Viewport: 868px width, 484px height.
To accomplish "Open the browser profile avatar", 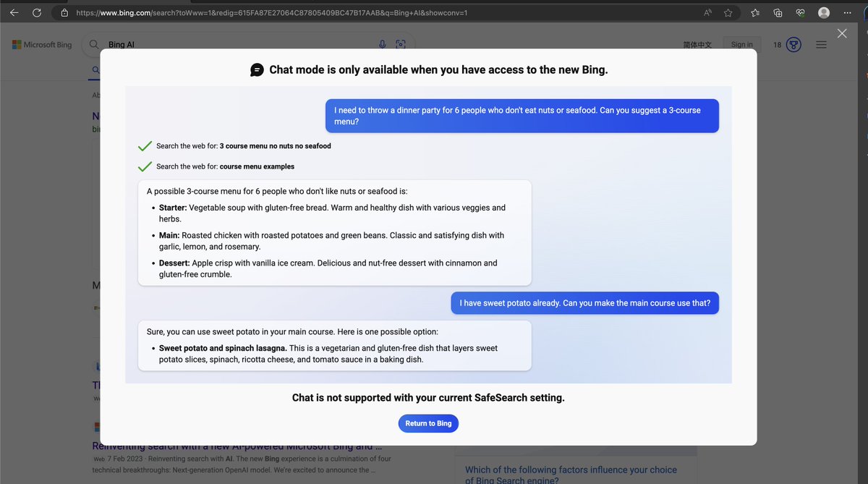I will point(824,13).
